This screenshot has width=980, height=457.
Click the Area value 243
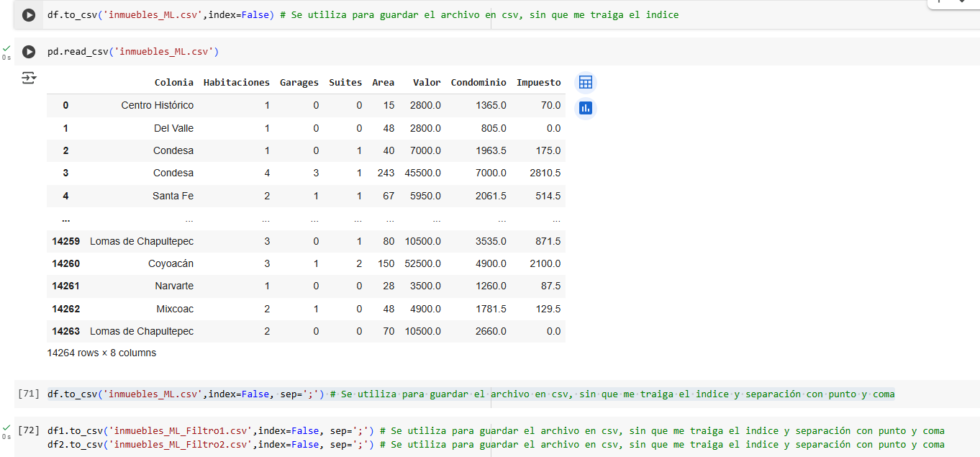tap(386, 173)
